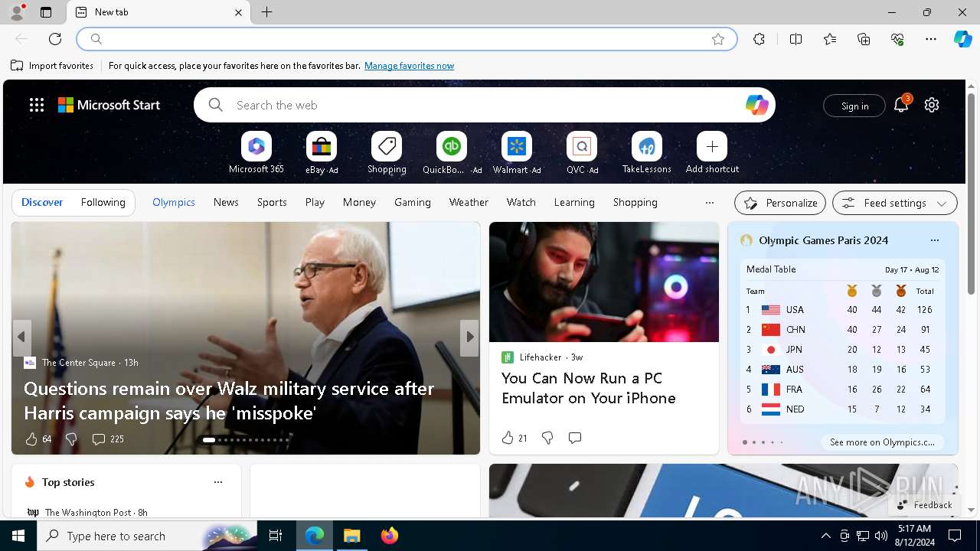
Task: Switch to Following tab
Action: 103,202
